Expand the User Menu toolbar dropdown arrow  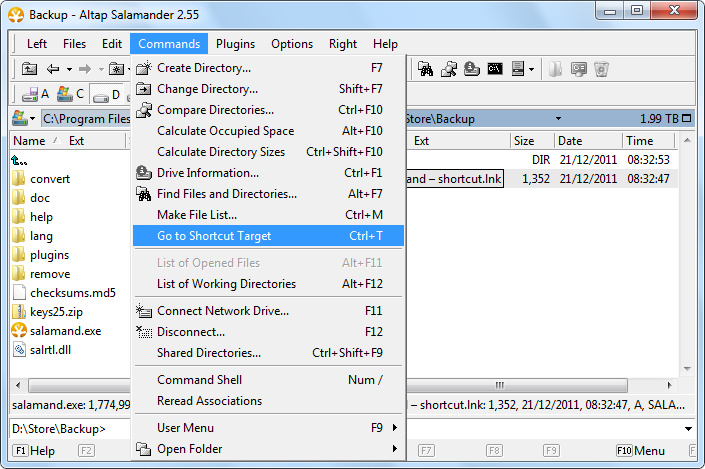pos(531,69)
